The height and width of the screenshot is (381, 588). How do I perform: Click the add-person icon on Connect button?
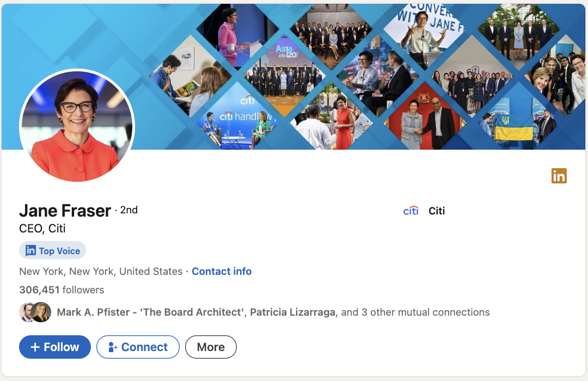point(113,347)
